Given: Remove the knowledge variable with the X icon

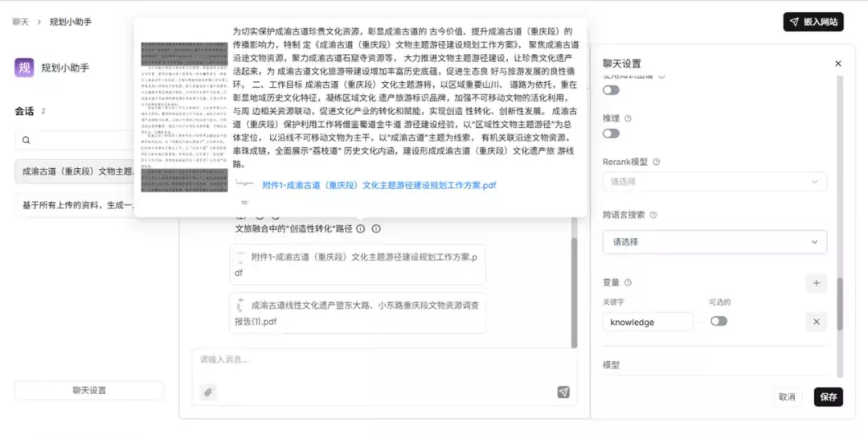Looking at the screenshot, I should [816, 322].
